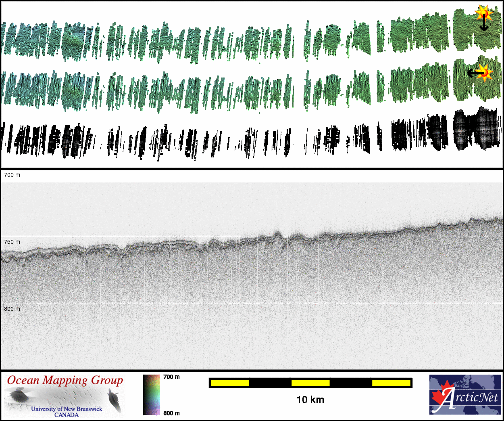
Task: Click the University of New Brunswick text
Action: coord(67,408)
